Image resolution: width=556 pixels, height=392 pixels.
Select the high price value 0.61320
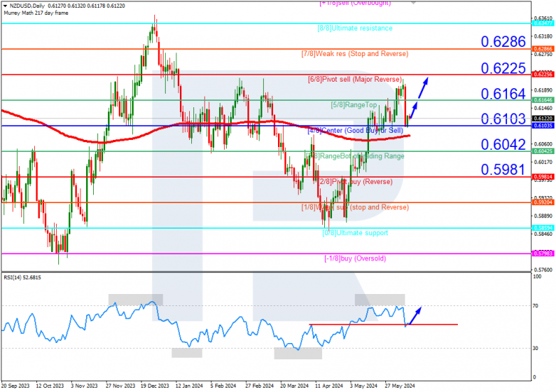(76, 6)
